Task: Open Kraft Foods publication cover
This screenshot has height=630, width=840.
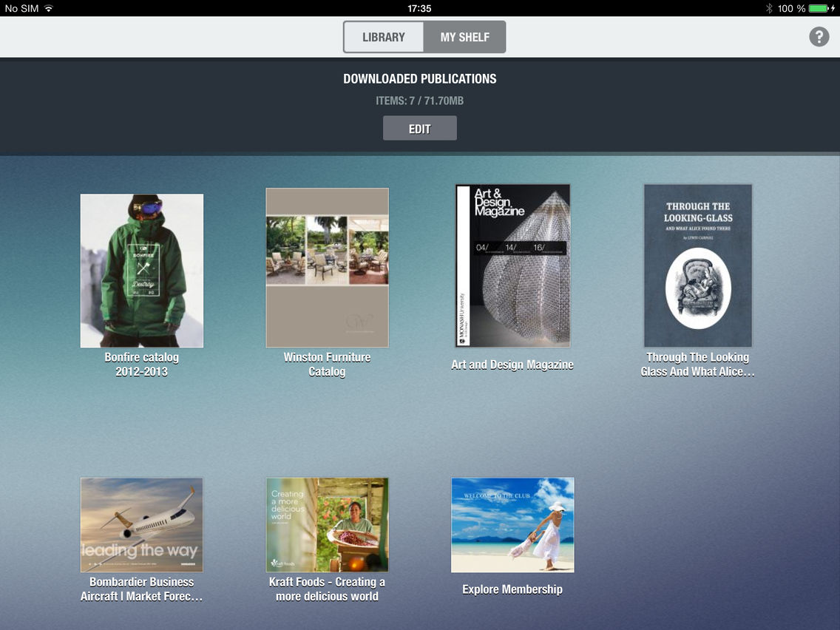Action: 328,525
